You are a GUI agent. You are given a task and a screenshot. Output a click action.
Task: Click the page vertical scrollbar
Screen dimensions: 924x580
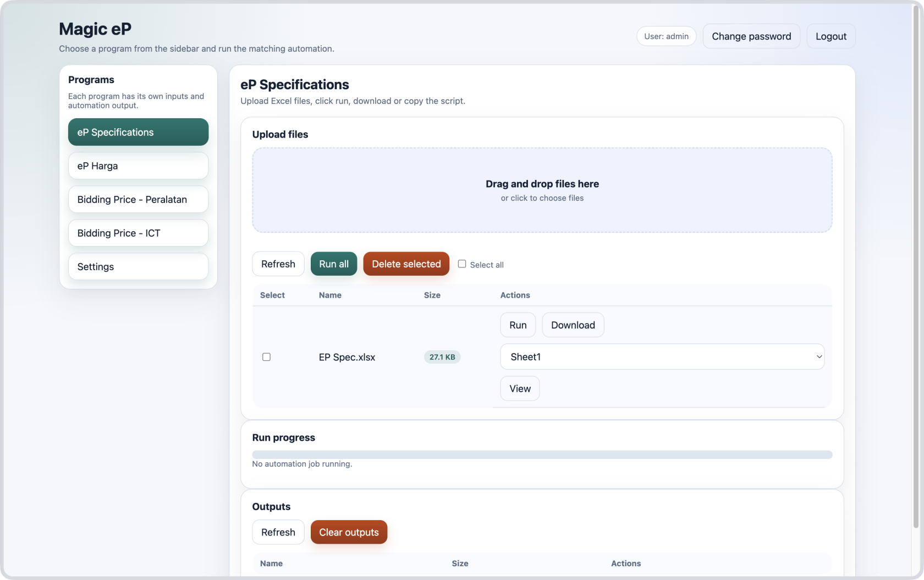(915, 267)
